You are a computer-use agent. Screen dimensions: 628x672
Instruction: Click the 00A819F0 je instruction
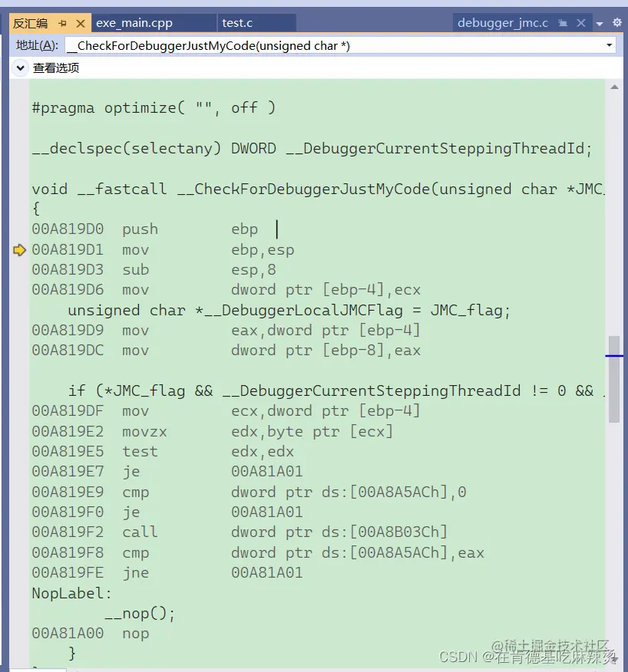point(167,512)
